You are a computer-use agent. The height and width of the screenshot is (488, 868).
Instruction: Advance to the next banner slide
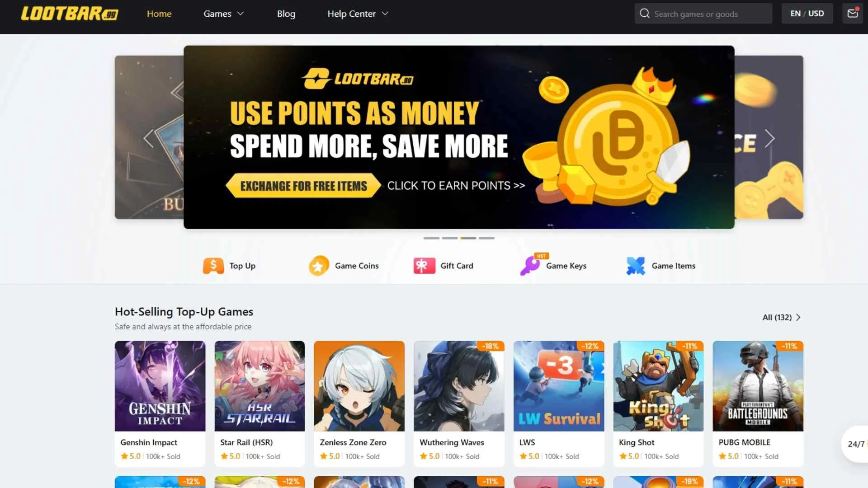point(769,138)
